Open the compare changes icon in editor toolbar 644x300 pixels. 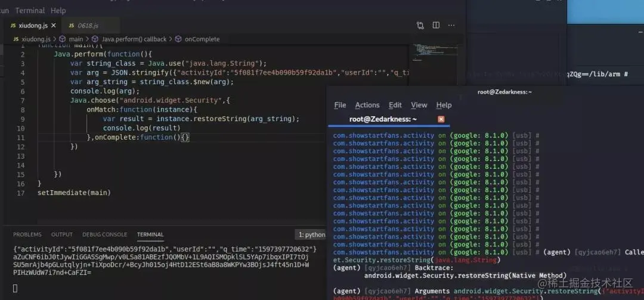(x=420, y=26)
